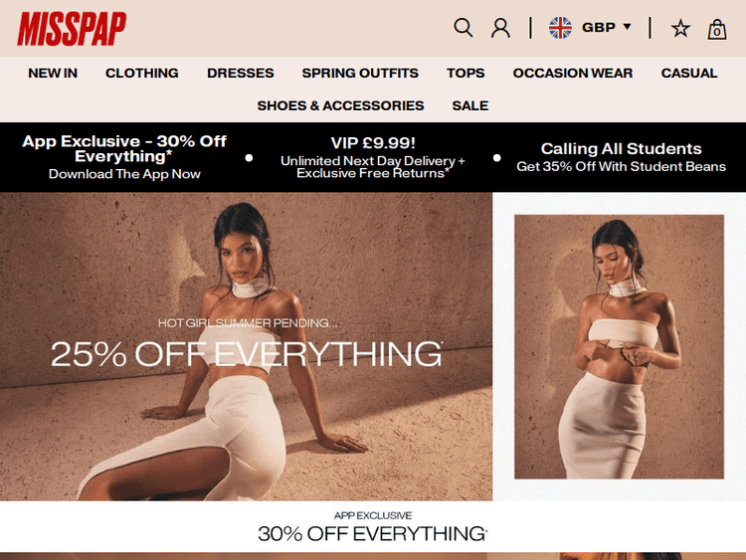746x560 pixels.
Task: Go to DRESSES category
Action: pyautogui.click(x=241, y=73)
